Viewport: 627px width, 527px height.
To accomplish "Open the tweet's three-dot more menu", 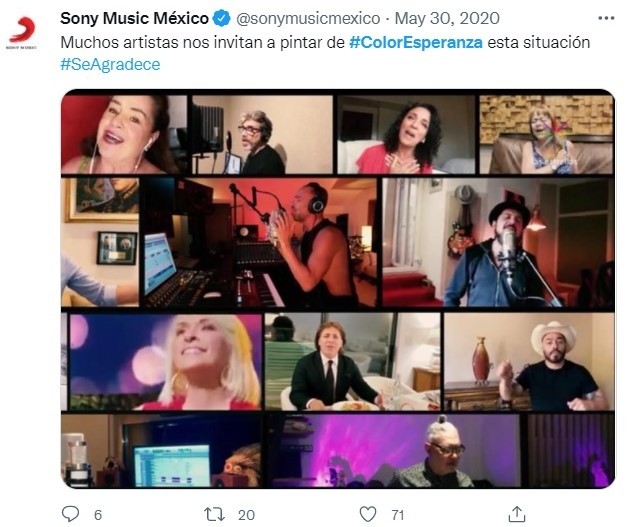I will pyautogui.click(x=606, y=19).
